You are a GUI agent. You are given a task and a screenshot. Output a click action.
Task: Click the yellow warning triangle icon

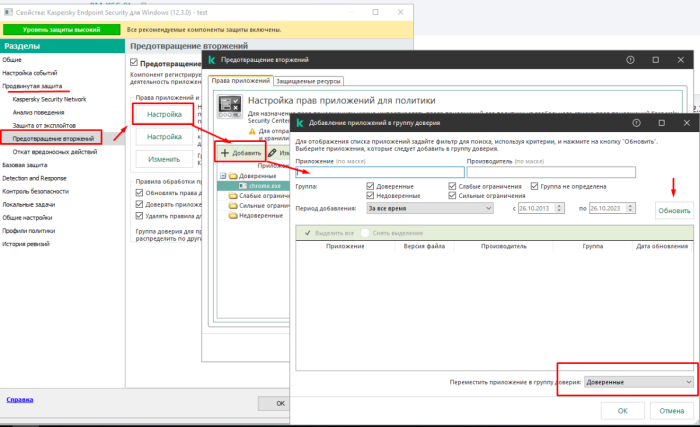pos(252,131)
